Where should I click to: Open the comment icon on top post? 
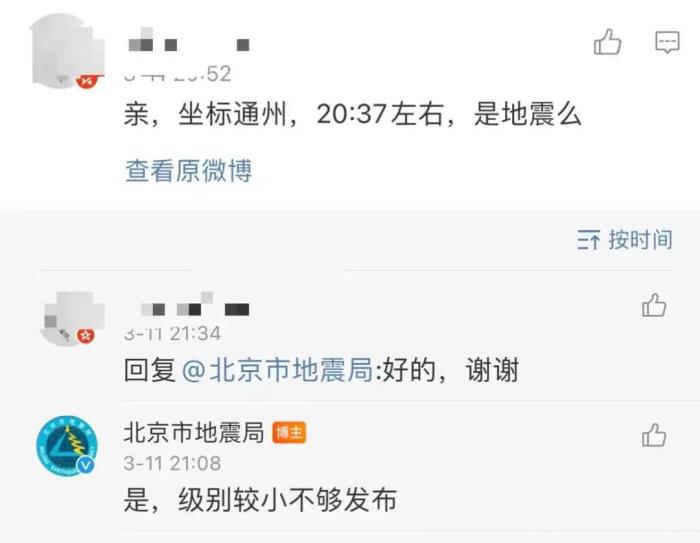tap(667, 42)
